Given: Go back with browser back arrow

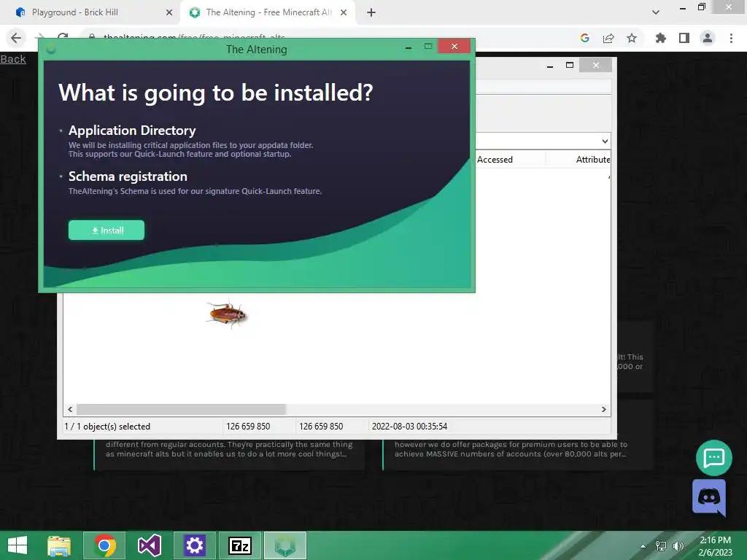Looking at the screenshot, I should 16,38.
